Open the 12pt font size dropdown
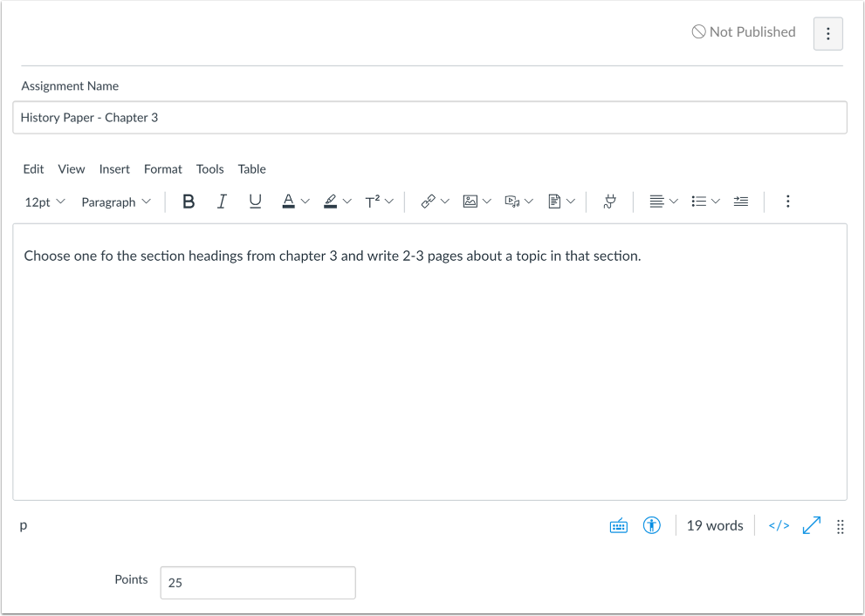This screenshot has height=616, width=865. 42,202
